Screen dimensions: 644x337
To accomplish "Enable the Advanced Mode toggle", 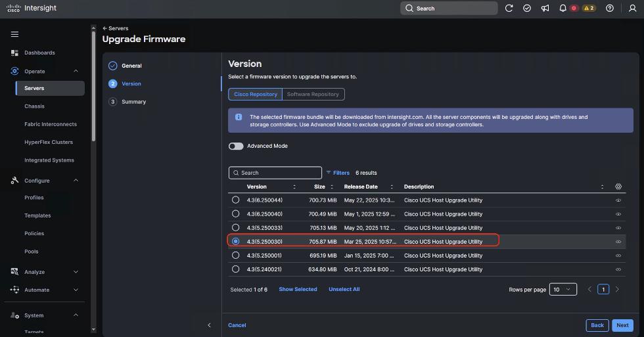I will pos(236,146).
